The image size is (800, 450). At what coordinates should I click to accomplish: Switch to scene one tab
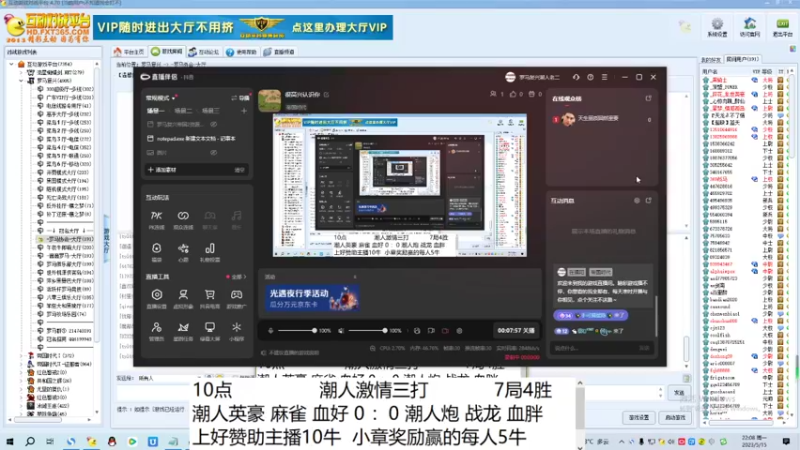point(155,111)
